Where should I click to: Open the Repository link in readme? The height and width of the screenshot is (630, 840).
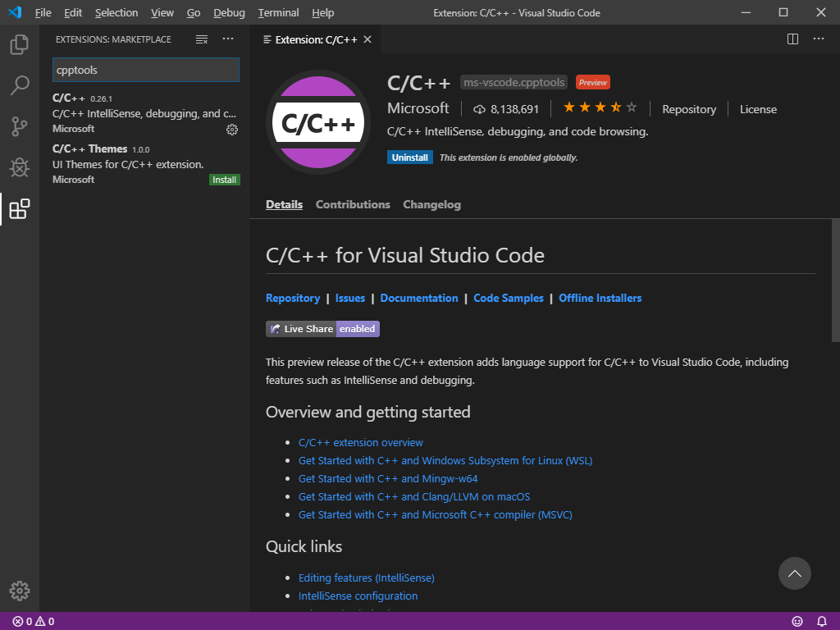click(x=293, y=299)
